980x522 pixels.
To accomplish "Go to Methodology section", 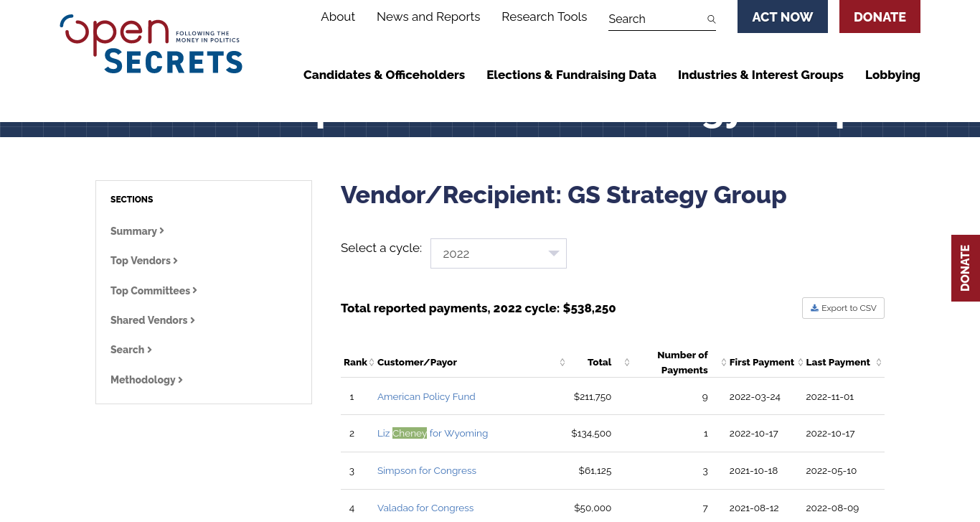I will pos(146,380).
